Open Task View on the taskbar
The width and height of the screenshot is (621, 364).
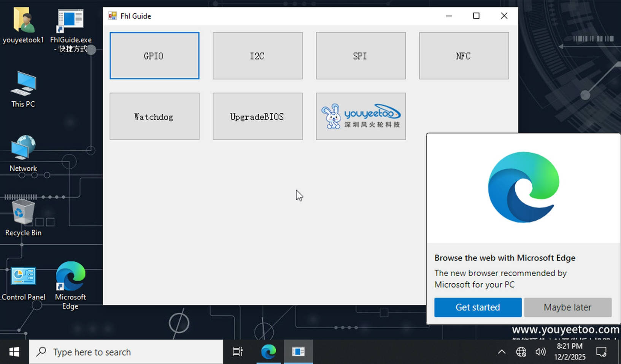click(237, 352)
